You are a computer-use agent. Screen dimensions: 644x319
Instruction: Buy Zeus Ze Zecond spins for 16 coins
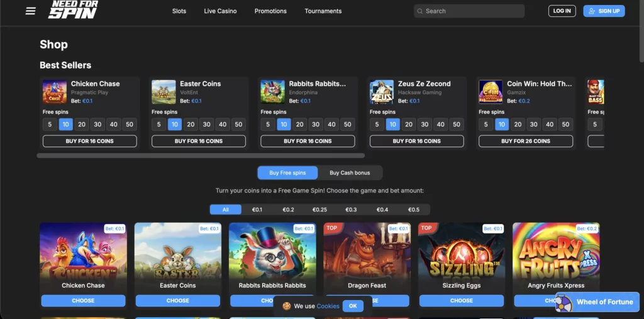point(417,141)
